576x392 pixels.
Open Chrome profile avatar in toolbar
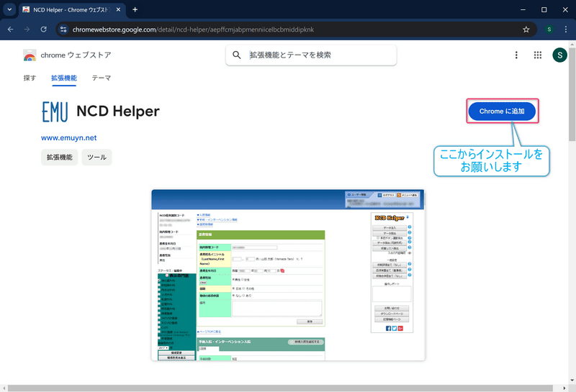[549, 29]
